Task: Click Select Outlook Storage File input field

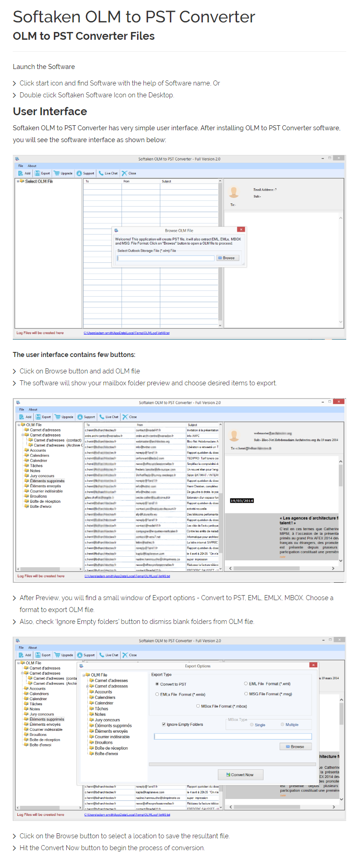Action: [x=165, y=258]
